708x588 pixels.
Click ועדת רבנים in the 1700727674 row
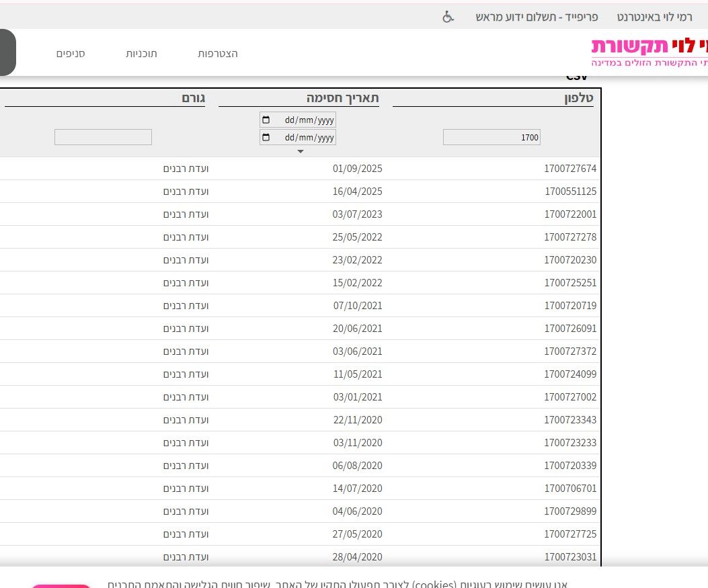click(x=186, y=169)
